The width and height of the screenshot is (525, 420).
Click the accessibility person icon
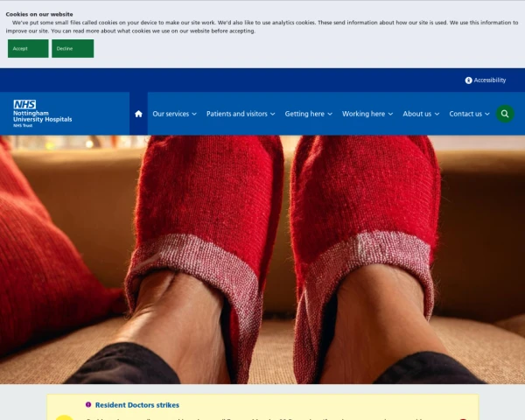[x=468, y=80]
